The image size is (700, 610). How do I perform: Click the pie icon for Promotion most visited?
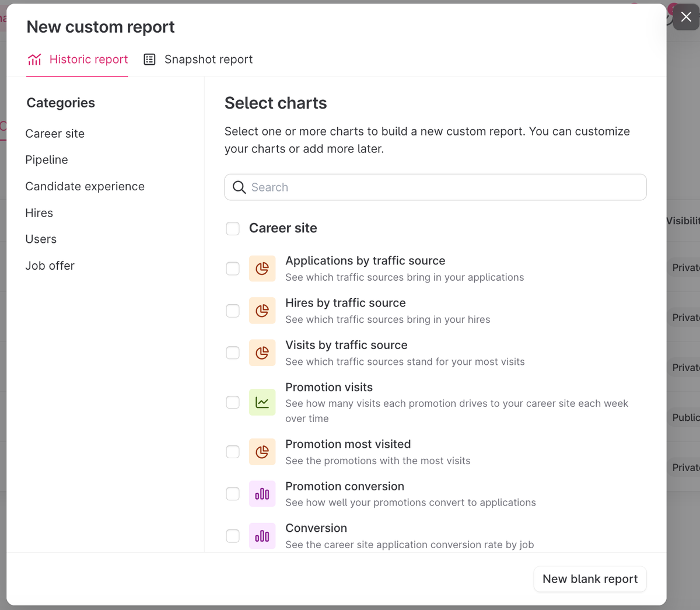pyautogui.click(x=262, y=452)
